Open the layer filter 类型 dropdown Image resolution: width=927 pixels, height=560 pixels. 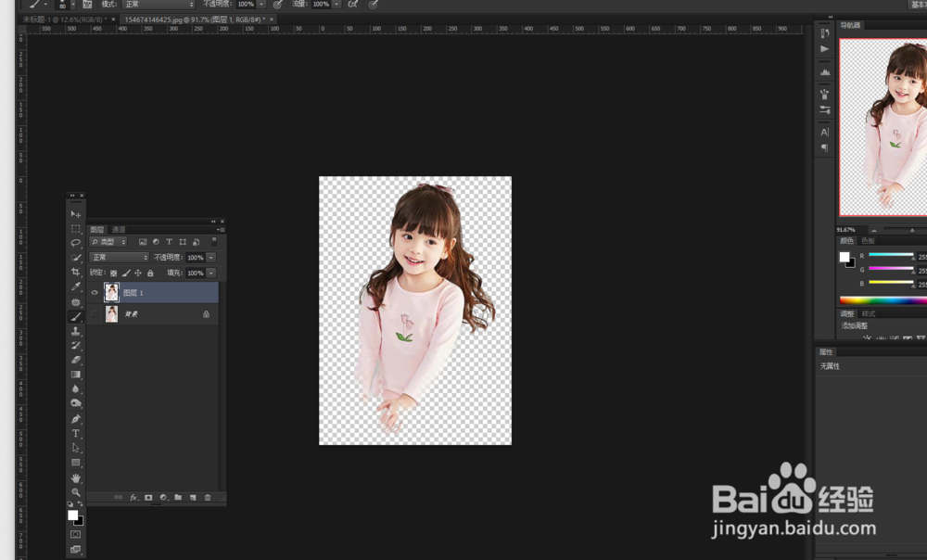coord(108,242)
